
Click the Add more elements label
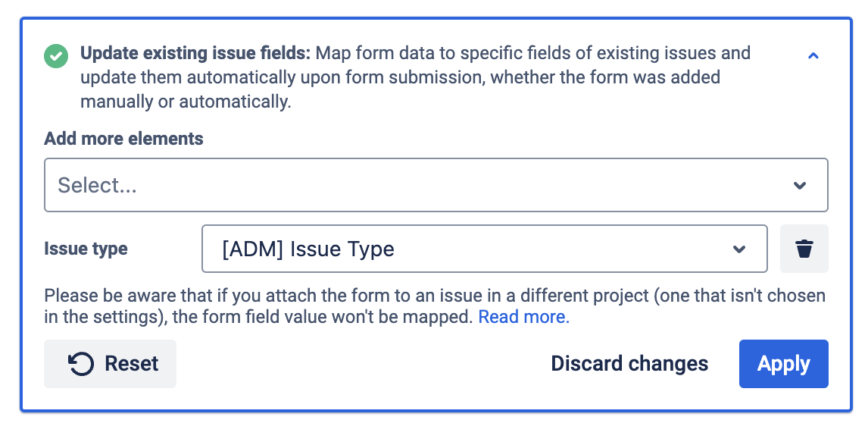tap(123, 139)
